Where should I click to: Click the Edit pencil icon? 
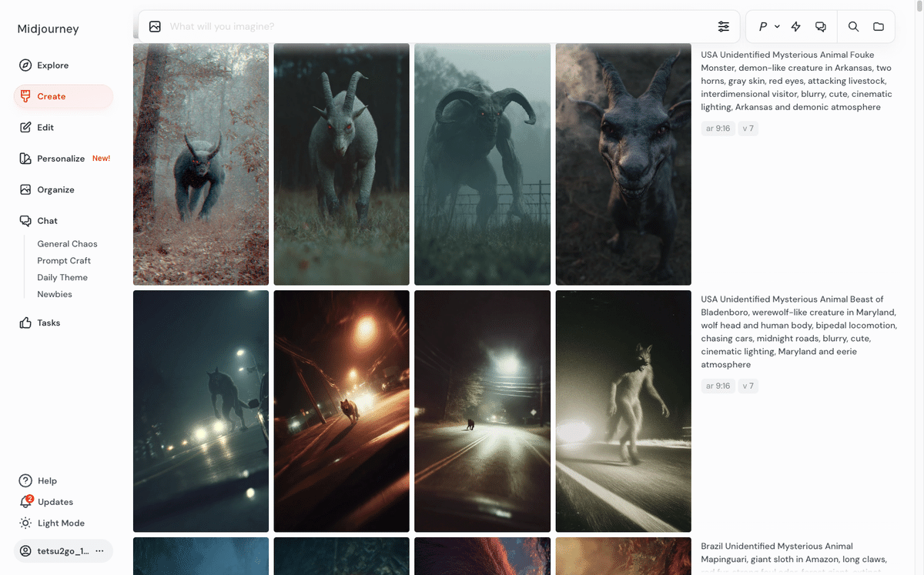25,127
